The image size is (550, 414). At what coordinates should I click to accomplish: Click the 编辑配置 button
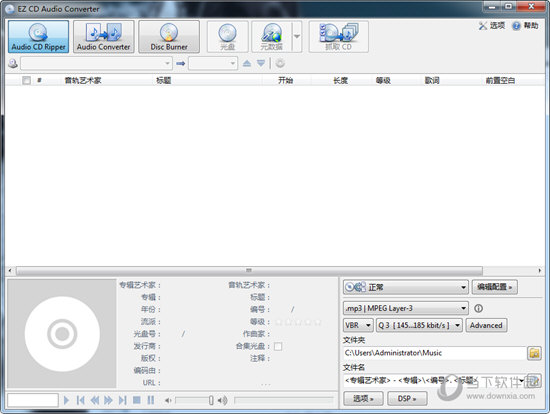click(495, 287)
